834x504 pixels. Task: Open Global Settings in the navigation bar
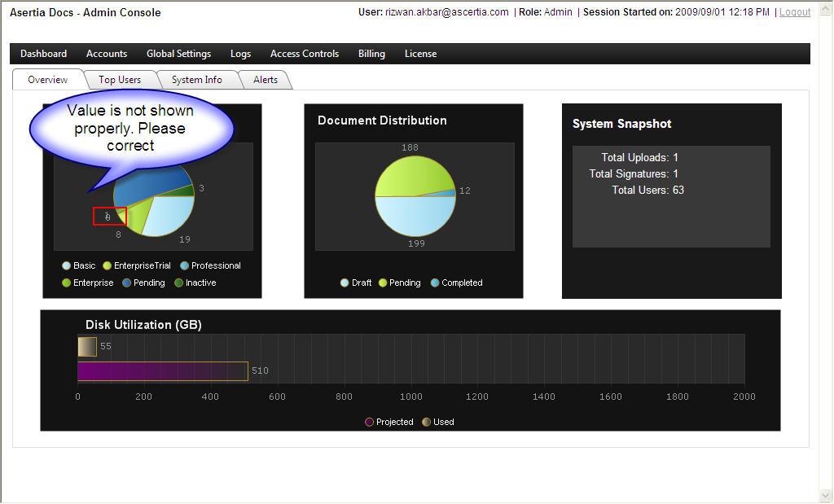[x=178, y=54]
